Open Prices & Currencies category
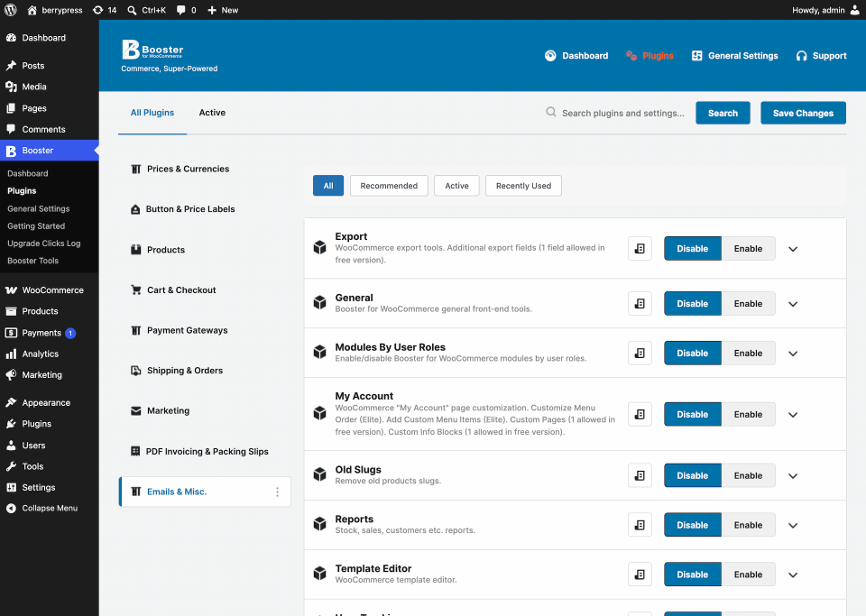This screenshot has height=616, width=866. pyautogui.click(x=180, y=169)
